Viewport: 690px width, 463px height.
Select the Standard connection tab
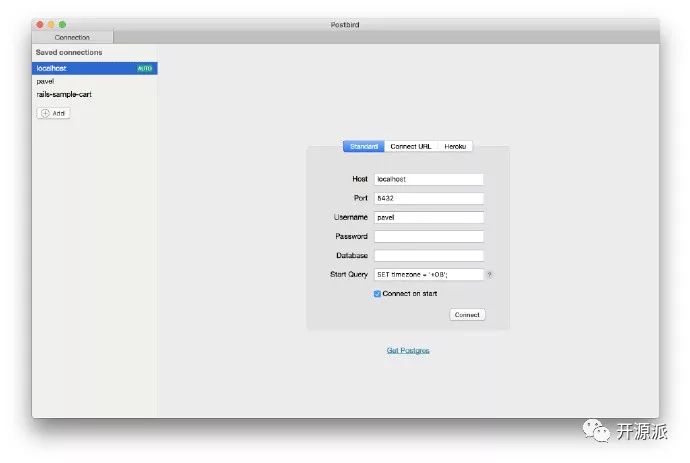pyautogui.click(x=364, y=146)
